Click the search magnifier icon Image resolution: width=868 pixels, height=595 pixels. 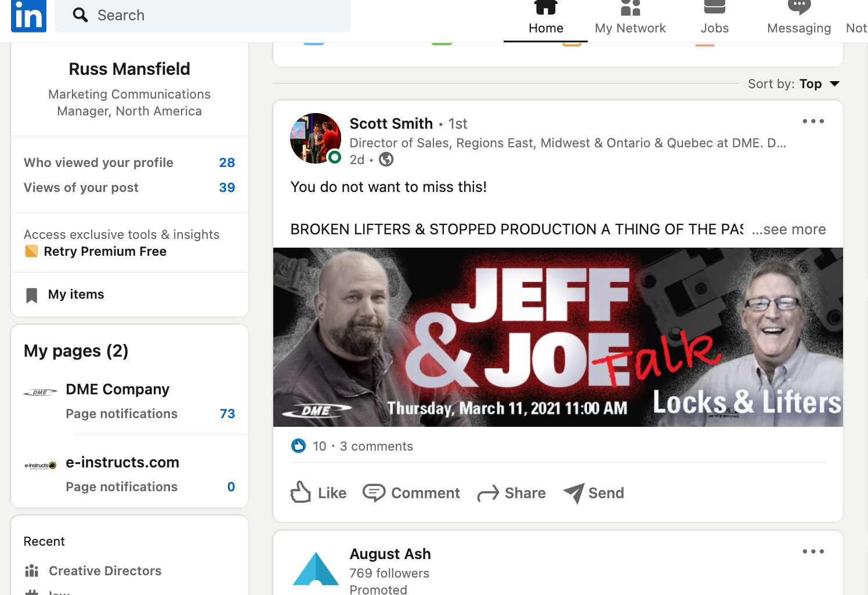[80, 15]
